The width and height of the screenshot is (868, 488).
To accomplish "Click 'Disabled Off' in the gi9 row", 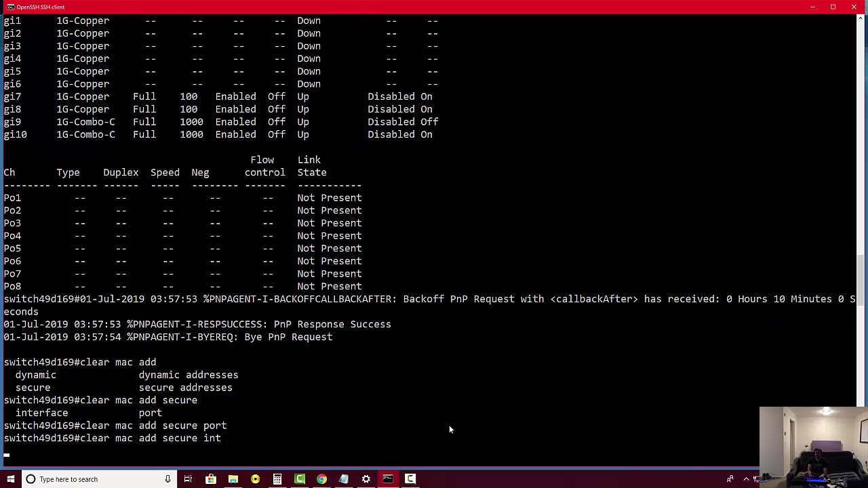I will (403, 122).
